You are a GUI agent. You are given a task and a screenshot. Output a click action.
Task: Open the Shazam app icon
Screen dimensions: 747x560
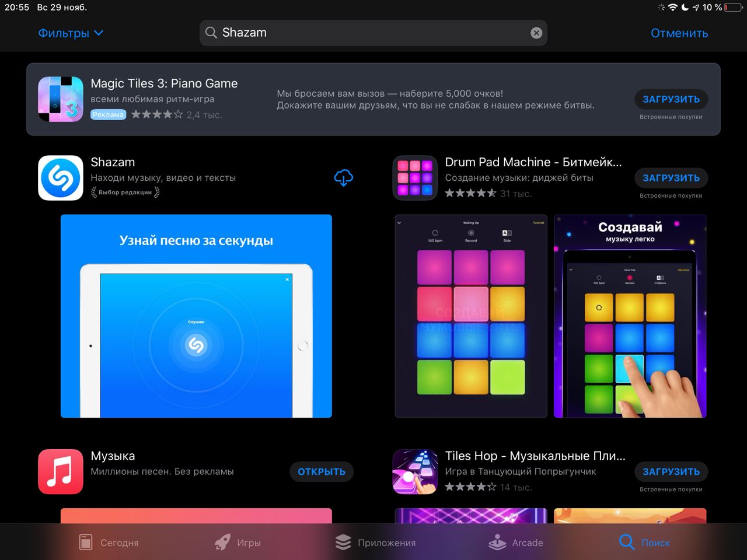pyautogui.click(x=61, y=178)
